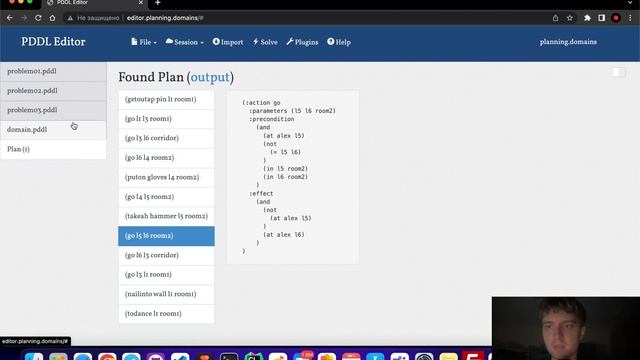The image size is (640, 360).
Task: Click the PDDL Editor brand title
Action: pos(53,42)
